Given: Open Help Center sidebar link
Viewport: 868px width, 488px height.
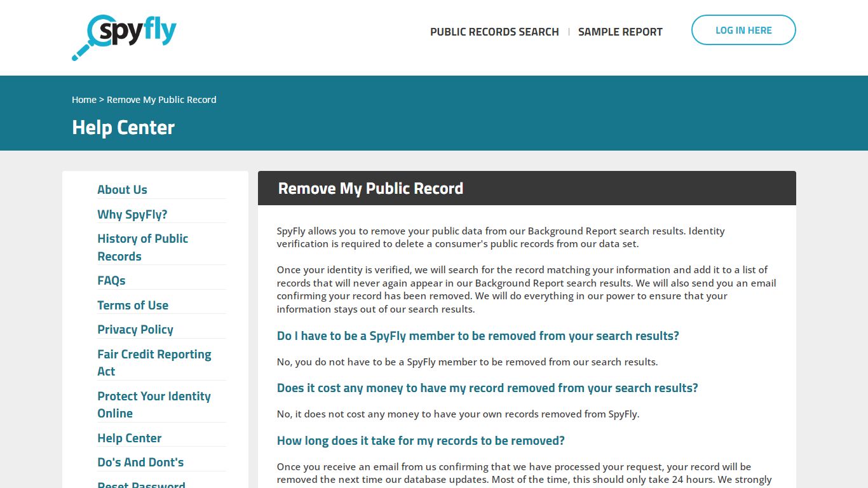Looking at the screenshot, I should (x=130, y=438).
